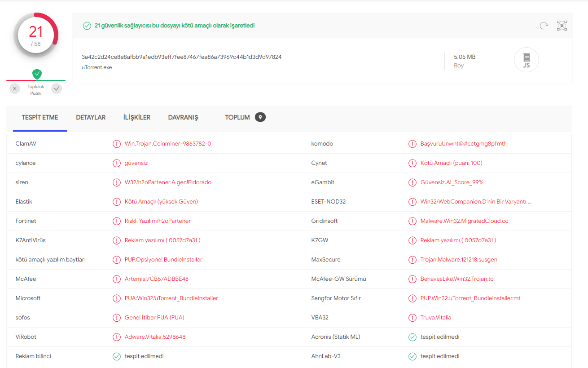Switch to the DETAYLAR tab
Image resolution: width=588 pixels, height=368 pixels.
91,118
